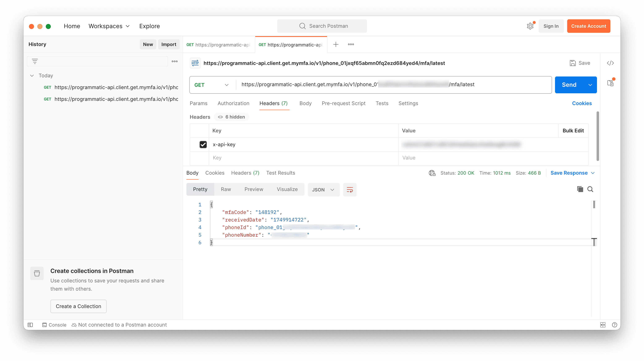Open the Tests tab
Screen dimensions: 644x361
click(382, 103)
